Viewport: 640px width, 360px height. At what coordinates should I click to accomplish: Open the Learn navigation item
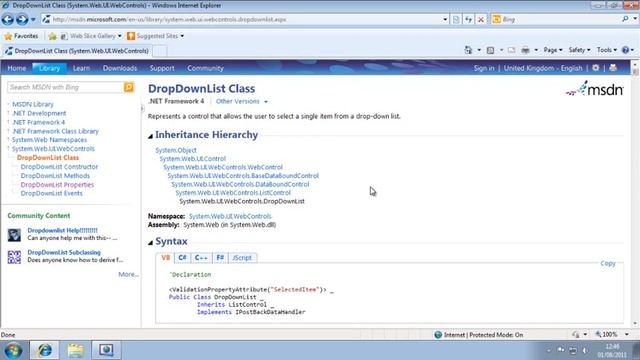coord(81,68)
